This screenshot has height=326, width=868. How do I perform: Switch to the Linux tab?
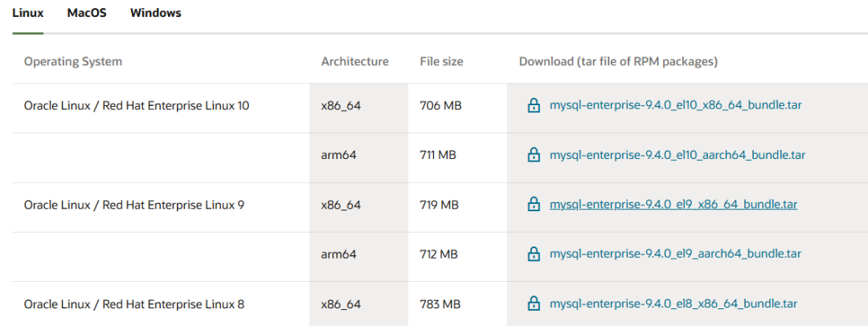pyautogui.click(x=27, y=13)
